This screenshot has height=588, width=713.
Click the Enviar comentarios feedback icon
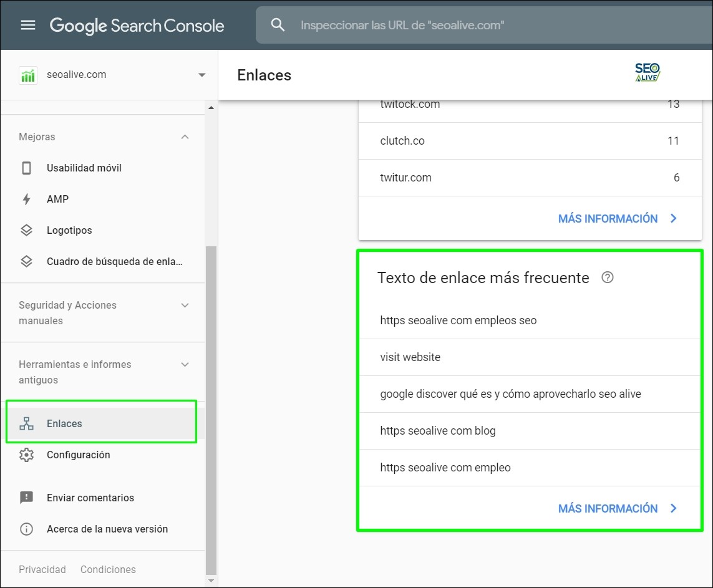[26, 498]
